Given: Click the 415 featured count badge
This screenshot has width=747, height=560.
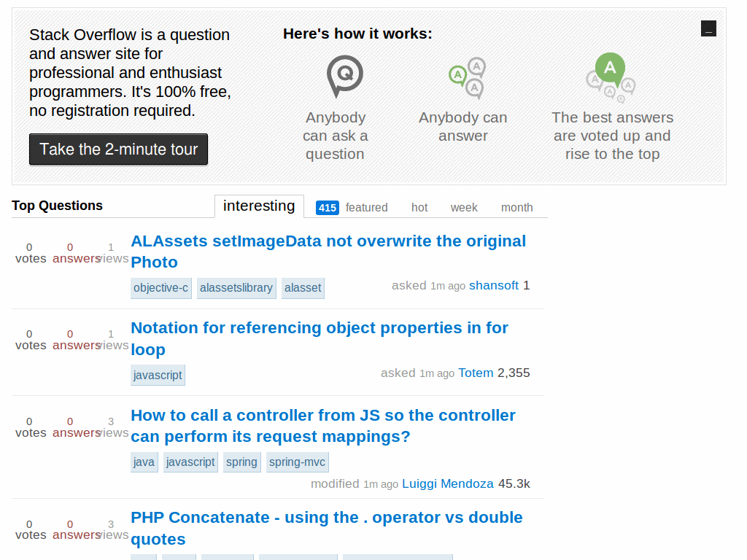Looking at the screenshot, I should (327, 208).
